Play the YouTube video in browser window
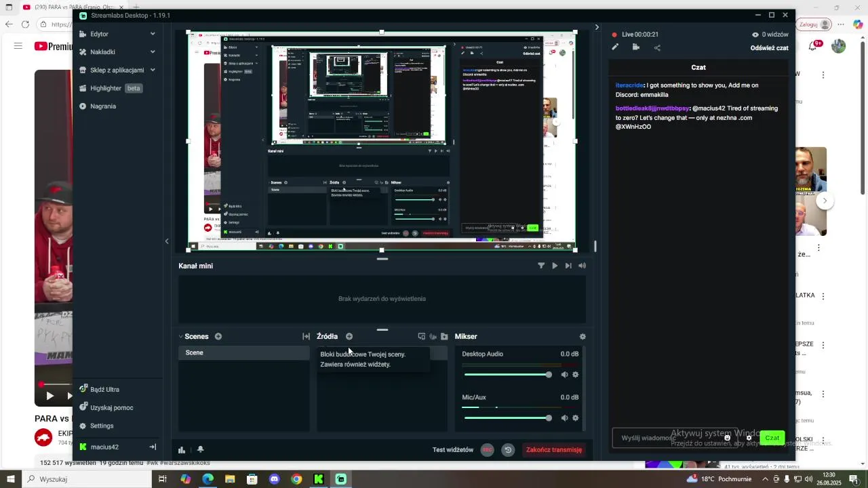This screenshot has width=868, height=488. 50,396
